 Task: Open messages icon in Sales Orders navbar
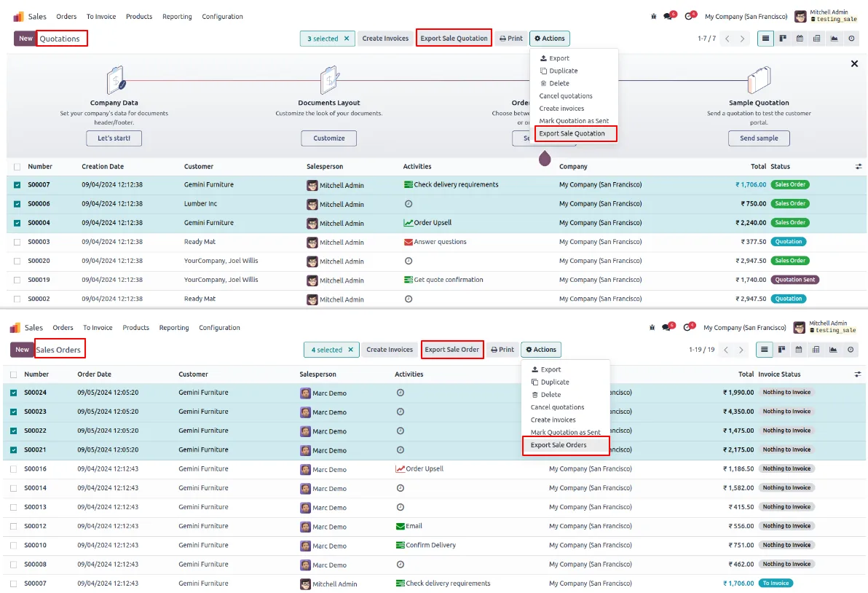pos(667,327)
